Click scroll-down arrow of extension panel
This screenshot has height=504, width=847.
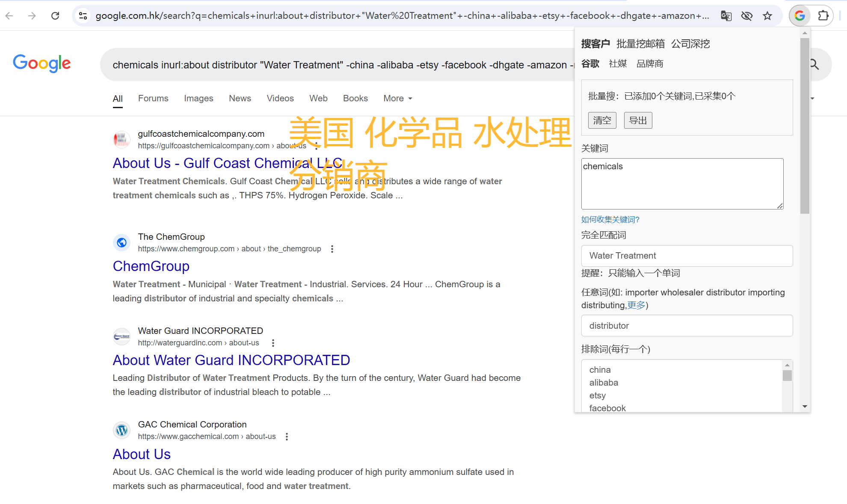pyautogui.click(x=805, y=407)
